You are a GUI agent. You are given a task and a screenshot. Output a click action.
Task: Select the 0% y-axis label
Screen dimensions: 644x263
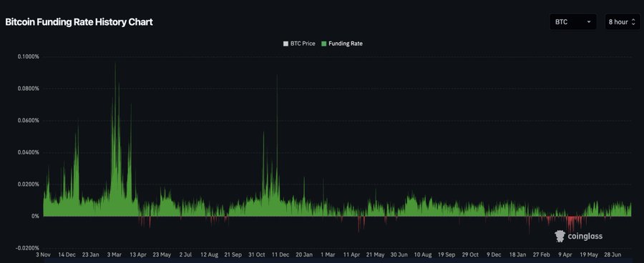point(35,217)
